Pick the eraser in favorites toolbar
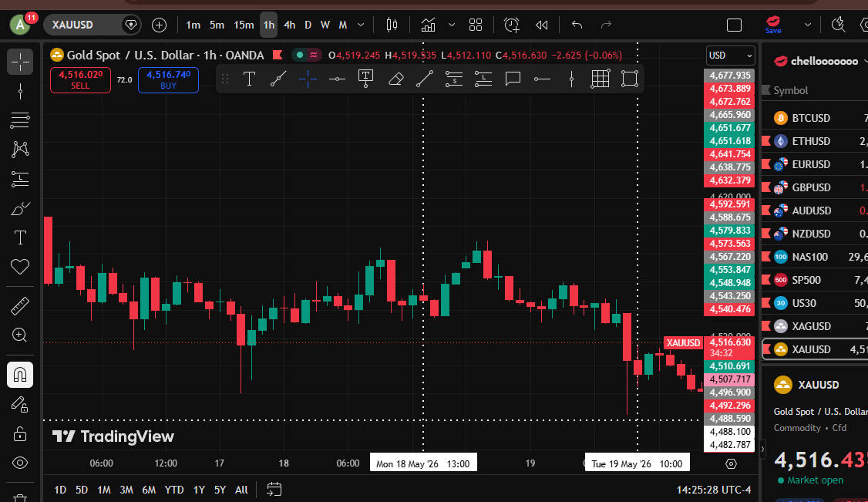868x502 pixels. (x=395, y=79)
